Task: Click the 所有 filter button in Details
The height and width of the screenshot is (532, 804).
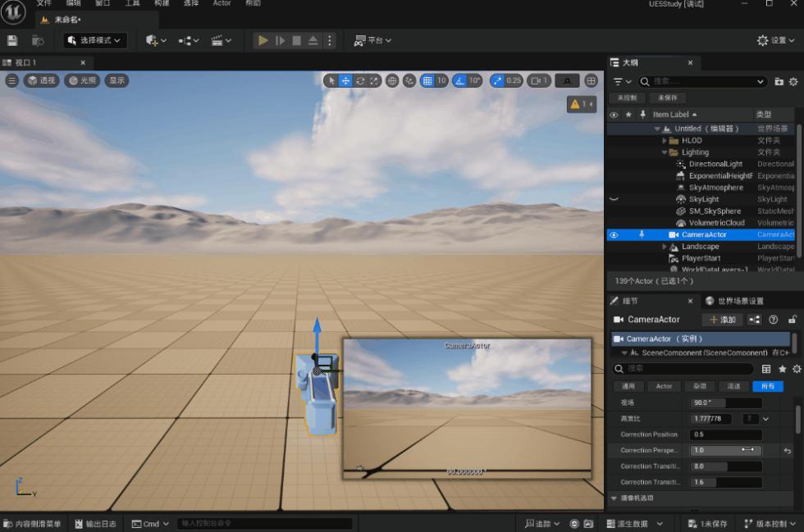Action: coord(768,386)
